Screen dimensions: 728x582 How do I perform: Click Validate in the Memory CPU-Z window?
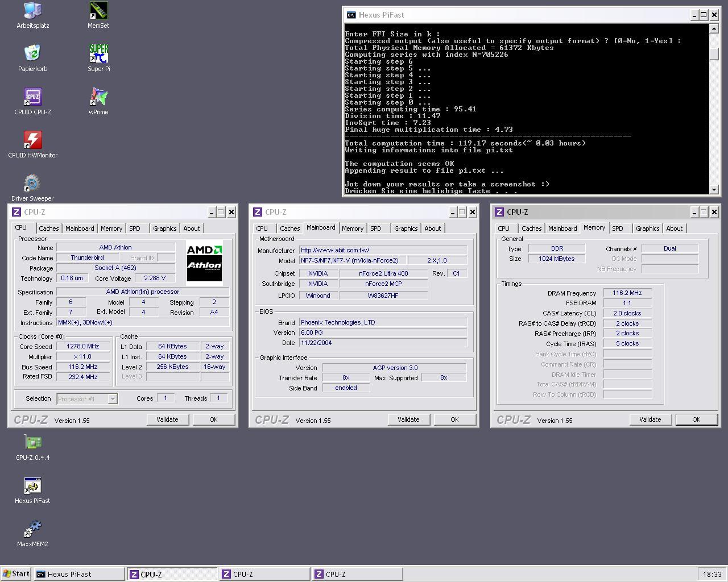point(650,419)
